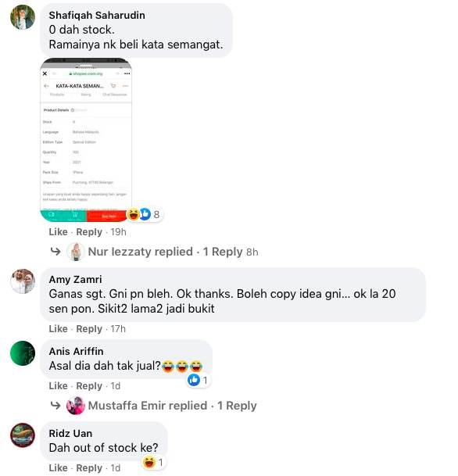
Task: Open the 17h timestamp on Amy Zamri's comment
Action: (118, 329)
